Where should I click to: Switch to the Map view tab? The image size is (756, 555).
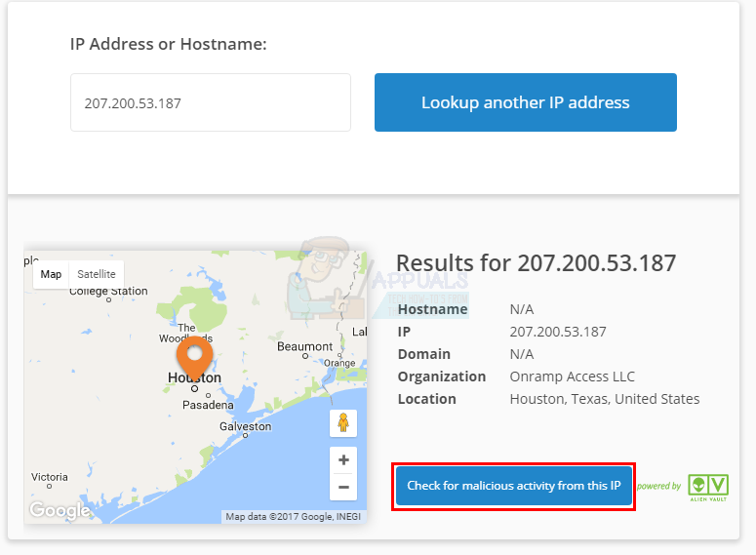(x=51, y=274)
